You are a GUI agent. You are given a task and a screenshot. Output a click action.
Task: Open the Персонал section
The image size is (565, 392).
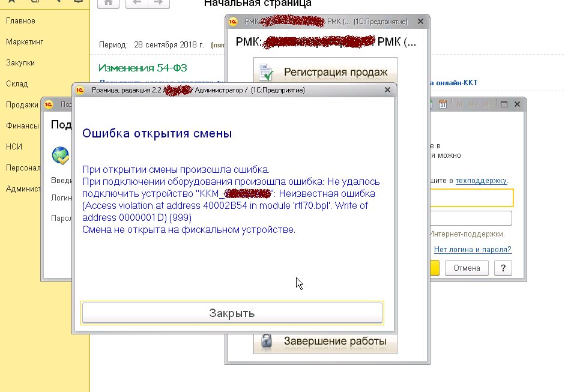coord(23,167)
